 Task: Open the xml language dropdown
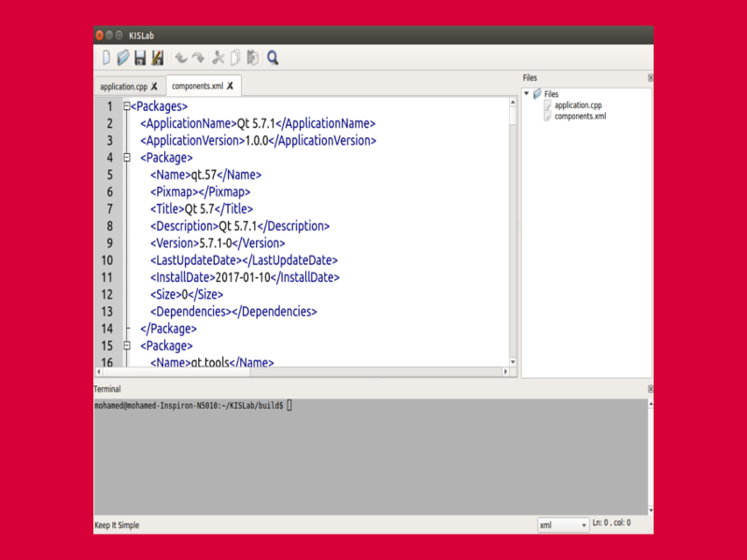tap(563, 525)
